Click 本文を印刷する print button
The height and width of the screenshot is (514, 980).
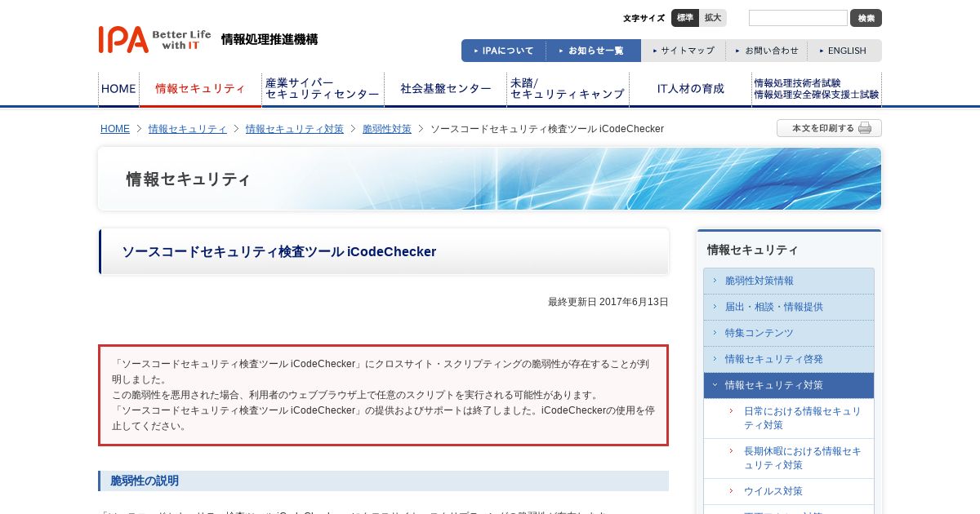829,128
